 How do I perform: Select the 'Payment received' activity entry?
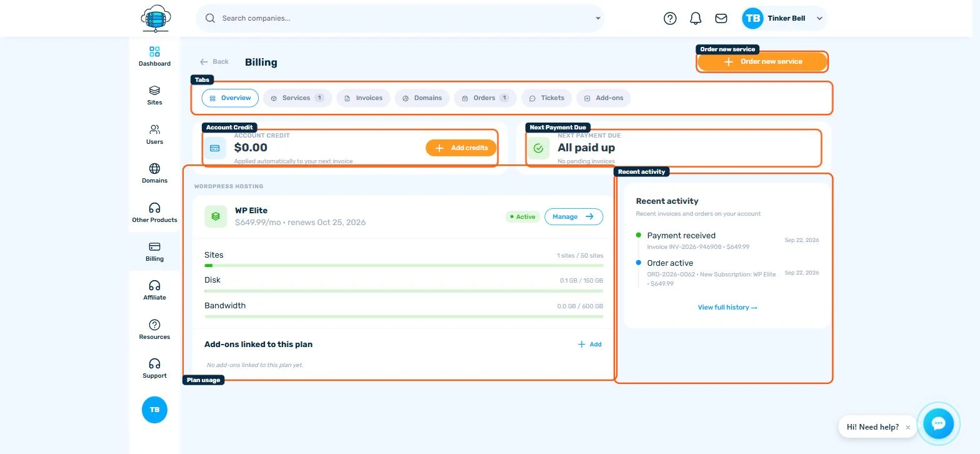point(727,241)
